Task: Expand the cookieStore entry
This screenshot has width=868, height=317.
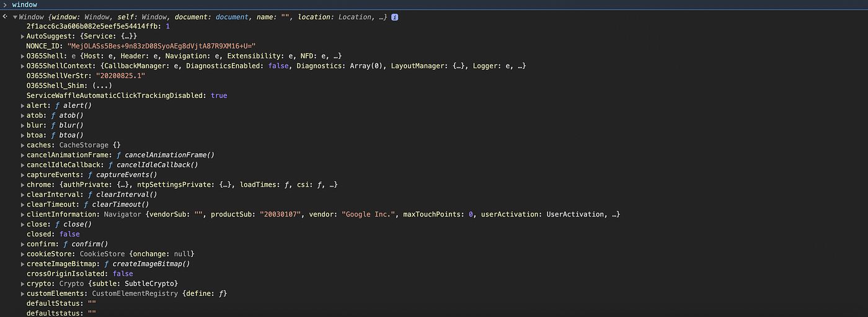Action: 22,254
